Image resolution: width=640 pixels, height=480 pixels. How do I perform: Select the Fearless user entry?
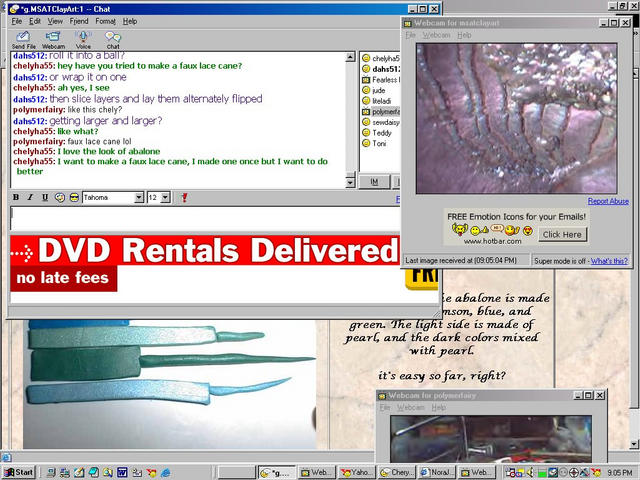click(x=380, y=80)
